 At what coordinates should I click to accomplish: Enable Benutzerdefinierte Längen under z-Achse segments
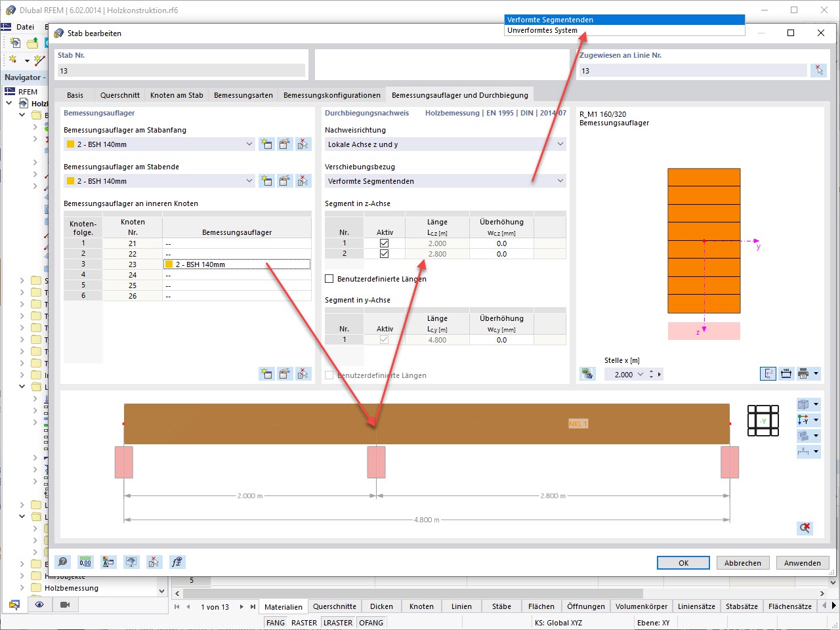(x=329, y=279)
